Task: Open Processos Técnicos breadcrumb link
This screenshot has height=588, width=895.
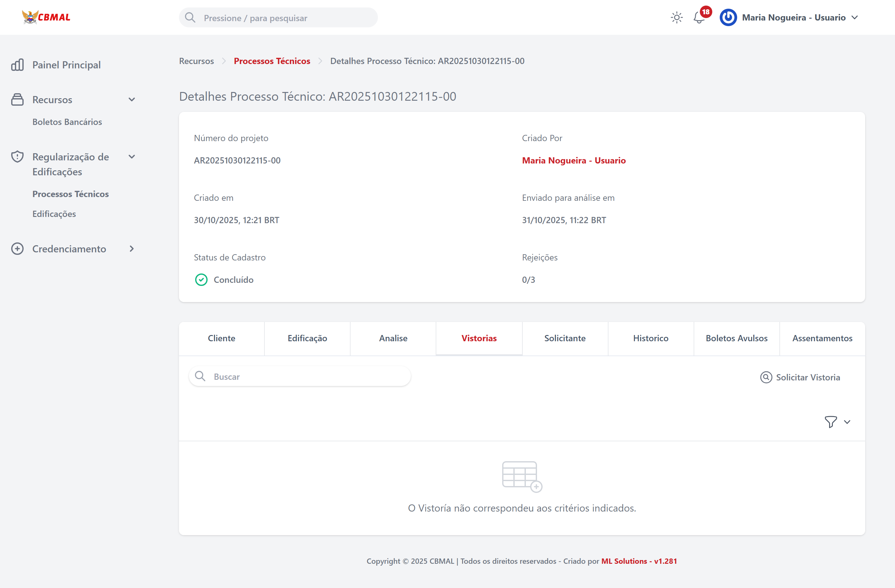Action: tap(272, 61)
